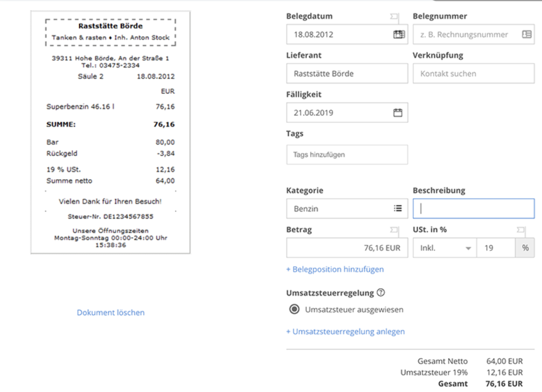Screen dimensions: 542x392
Task: Click the Lieferant field Raststätte Börde
Action: coord(347,74)
